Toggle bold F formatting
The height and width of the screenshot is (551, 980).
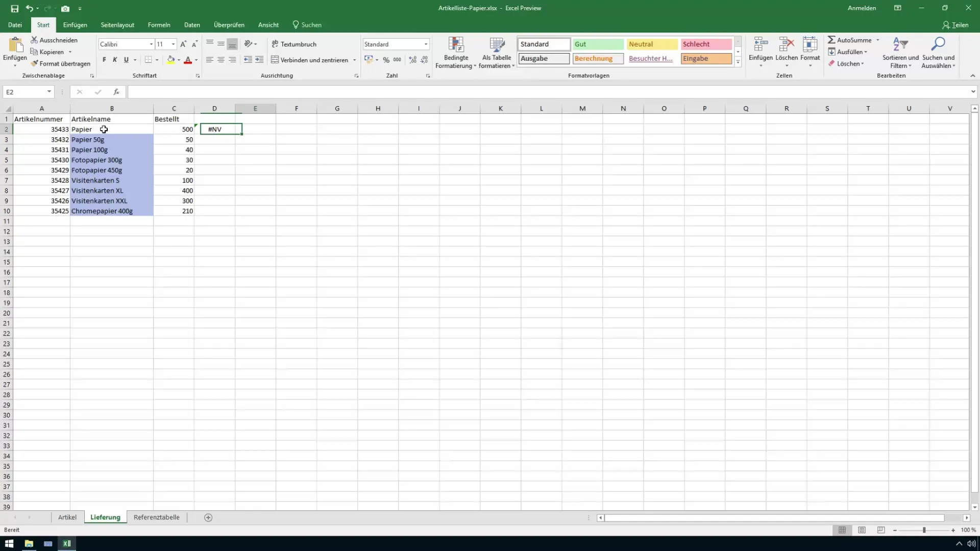pos(104,60)
